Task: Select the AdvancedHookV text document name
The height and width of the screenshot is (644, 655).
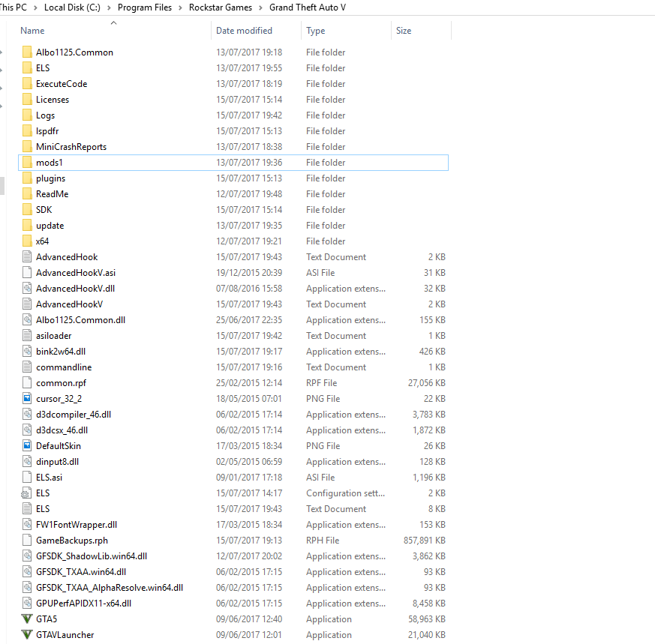Action: tap(69, 304)
